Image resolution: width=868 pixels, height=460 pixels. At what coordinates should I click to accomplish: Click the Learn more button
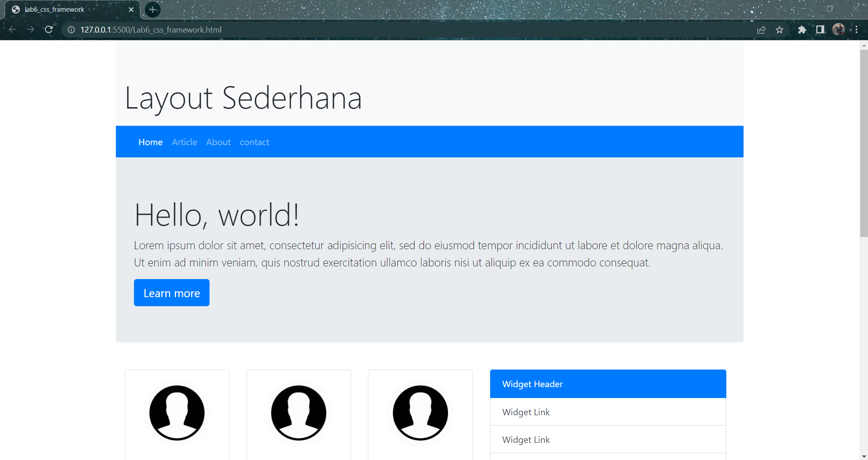(x=171, y=293)
